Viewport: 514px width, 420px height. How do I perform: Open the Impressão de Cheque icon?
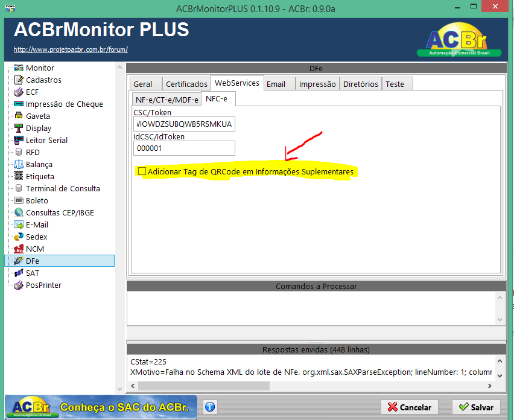[19, 104]
